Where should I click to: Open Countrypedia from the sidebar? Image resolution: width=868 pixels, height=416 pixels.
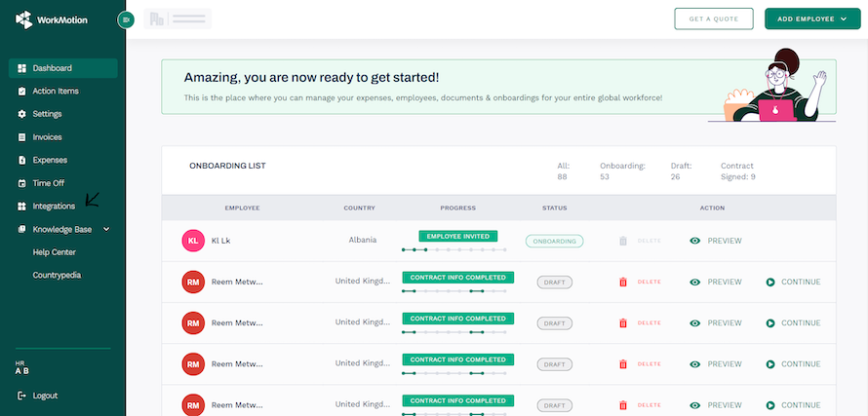coord(57,276)
